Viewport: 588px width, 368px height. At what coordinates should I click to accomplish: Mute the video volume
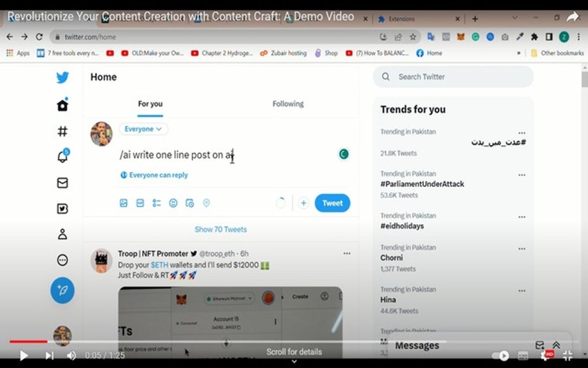click(71, 355)
